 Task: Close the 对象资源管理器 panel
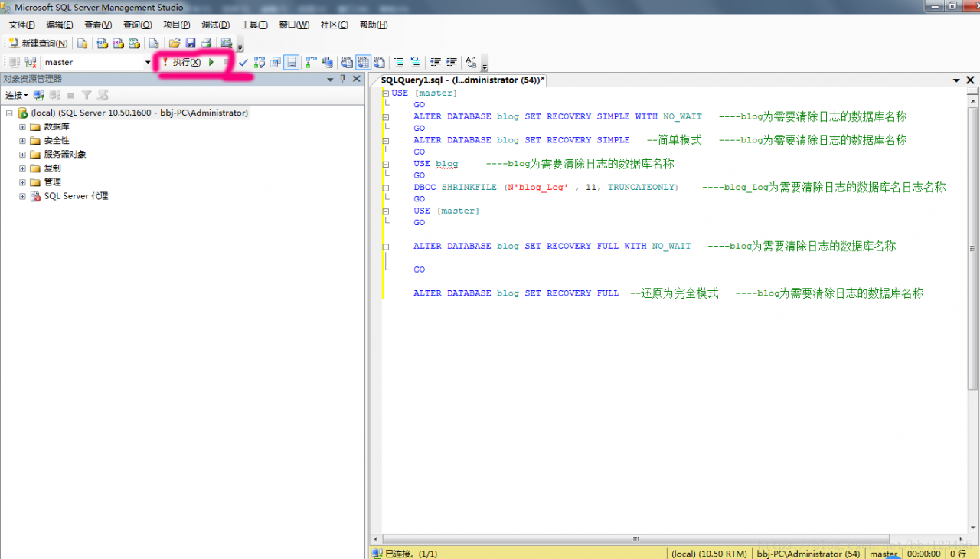point(356,79)
